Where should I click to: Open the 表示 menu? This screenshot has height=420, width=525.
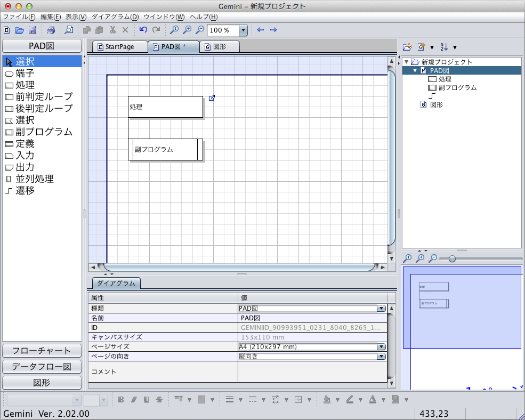point(76,17)
